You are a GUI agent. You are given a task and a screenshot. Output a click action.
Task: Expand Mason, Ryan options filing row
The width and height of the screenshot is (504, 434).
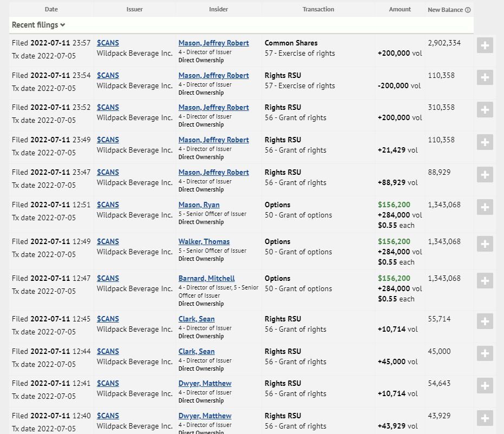(485, 207)
